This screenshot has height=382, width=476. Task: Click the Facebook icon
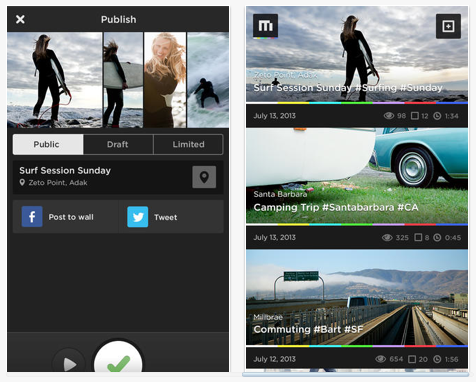tap(32, 217)
